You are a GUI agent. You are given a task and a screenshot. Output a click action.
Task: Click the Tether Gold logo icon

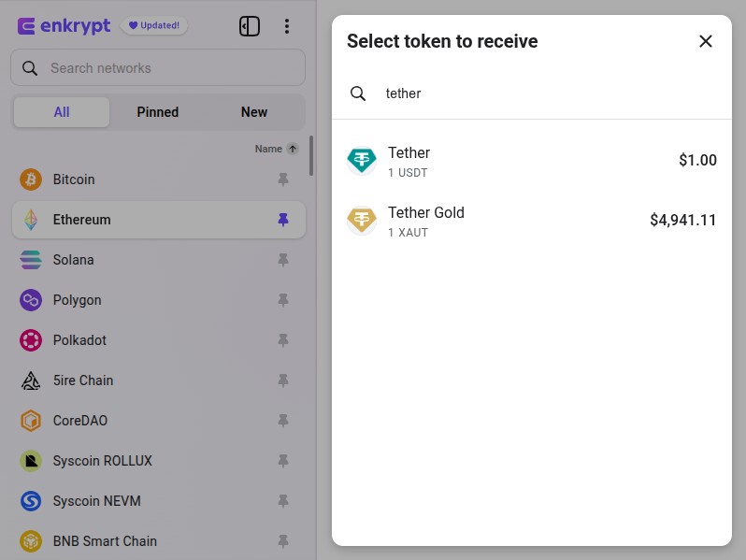362,221
